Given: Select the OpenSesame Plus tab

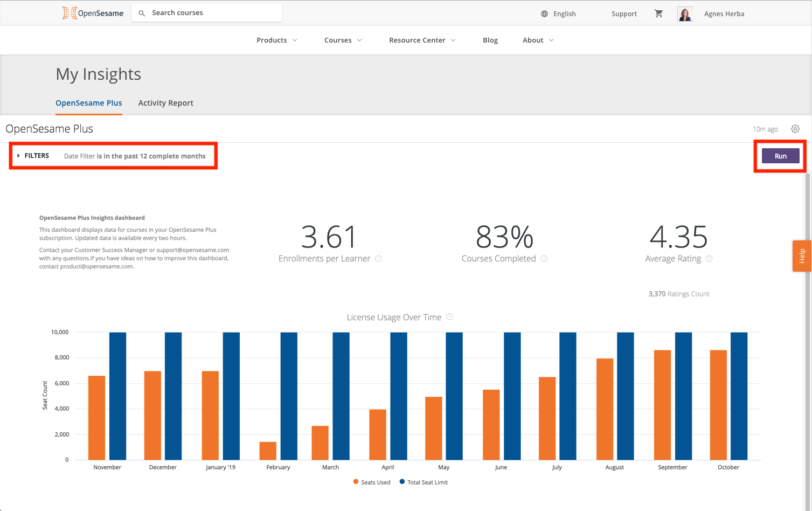Looking at the screenshot, I should pyautogui.click(x=89, y=103).
